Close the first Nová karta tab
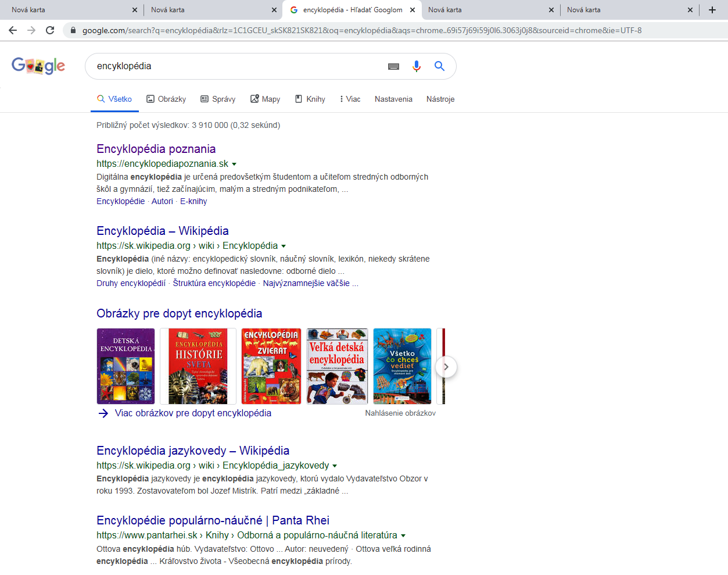Image resolution: width=728 pixels, height=575 pixels. coord(135,10)
